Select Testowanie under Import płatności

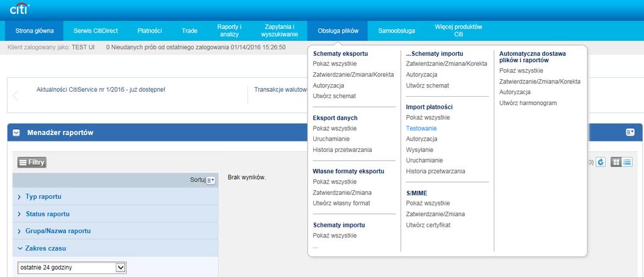421,128
